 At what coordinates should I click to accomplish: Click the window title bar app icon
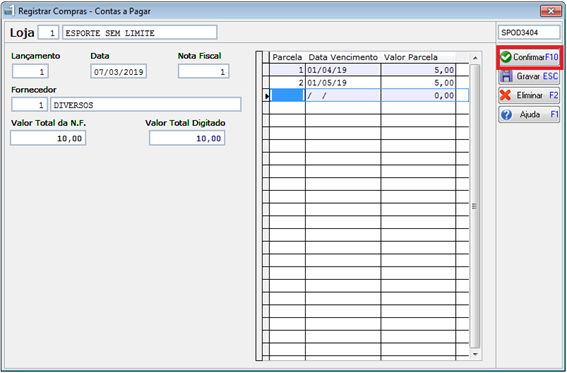(x=10, y=11)
